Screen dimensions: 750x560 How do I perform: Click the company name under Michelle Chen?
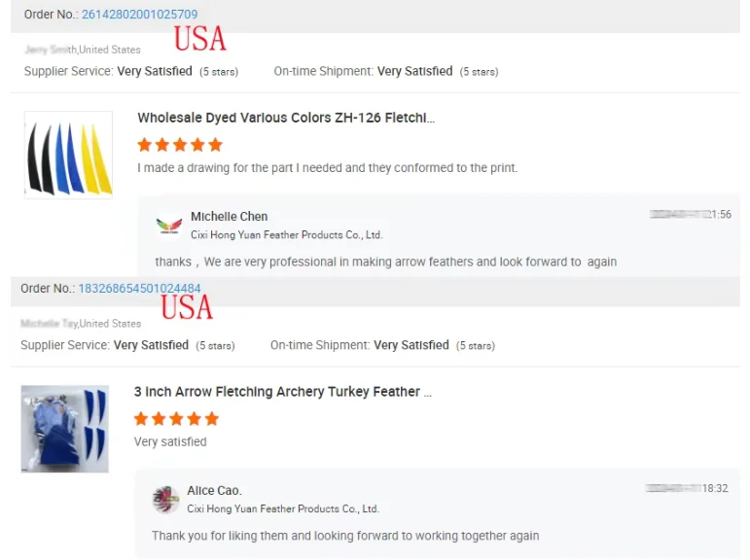pos(286,235)
